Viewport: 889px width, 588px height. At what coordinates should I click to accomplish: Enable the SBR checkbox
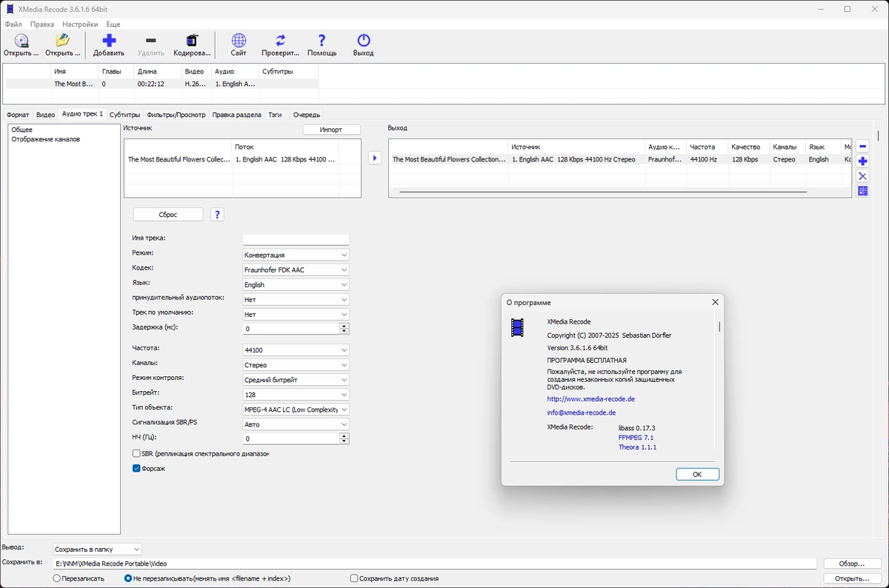136,453
